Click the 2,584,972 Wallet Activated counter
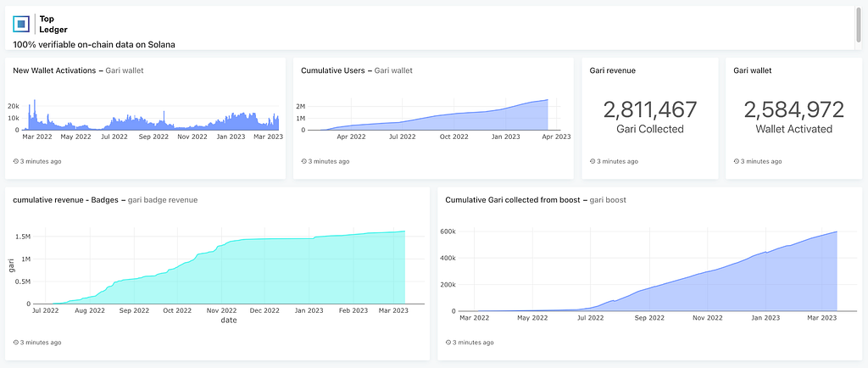Image resolution: width=868 pixels, height=368 pixels. click(x=793, y=117)
